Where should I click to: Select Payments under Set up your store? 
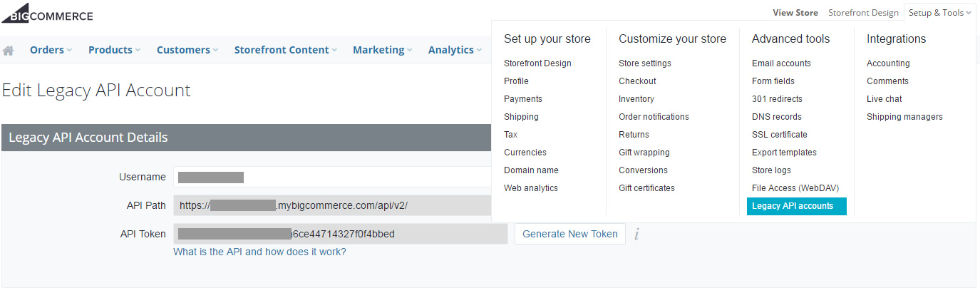pos(522,99)
